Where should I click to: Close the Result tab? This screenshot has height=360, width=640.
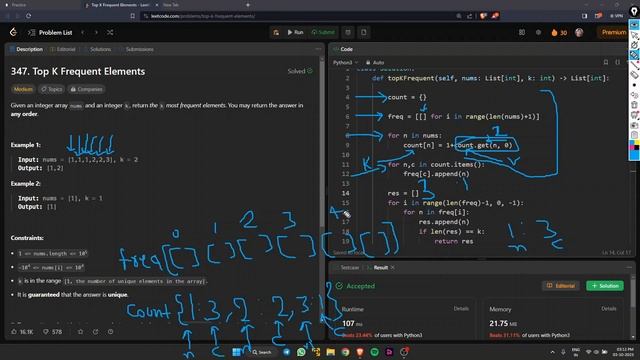(x=393, y=267)
